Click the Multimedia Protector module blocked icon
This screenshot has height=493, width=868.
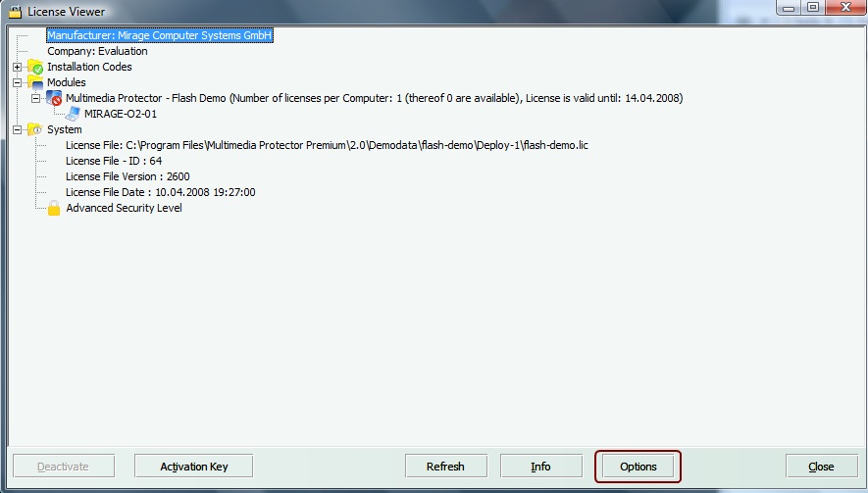click(x=54, y=98)
